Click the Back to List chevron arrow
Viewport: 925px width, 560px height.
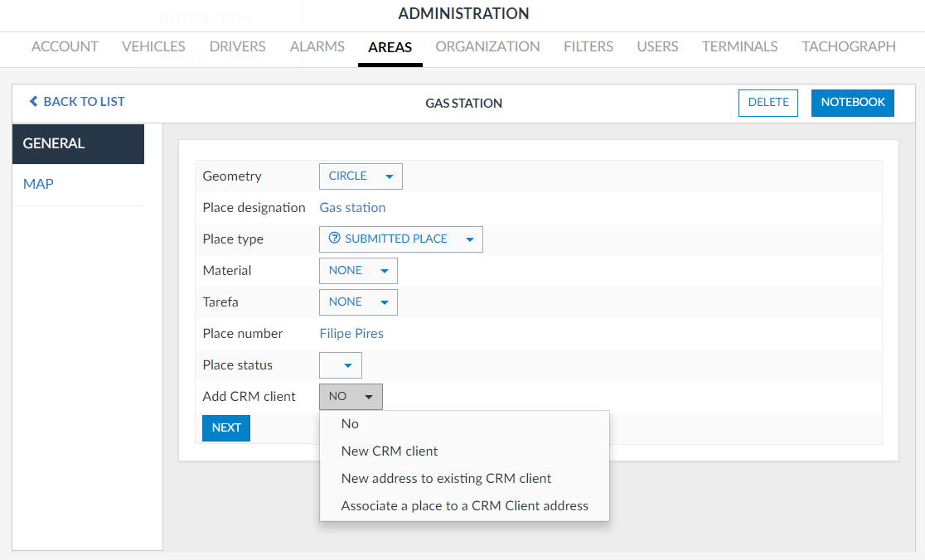coord(34,102)
